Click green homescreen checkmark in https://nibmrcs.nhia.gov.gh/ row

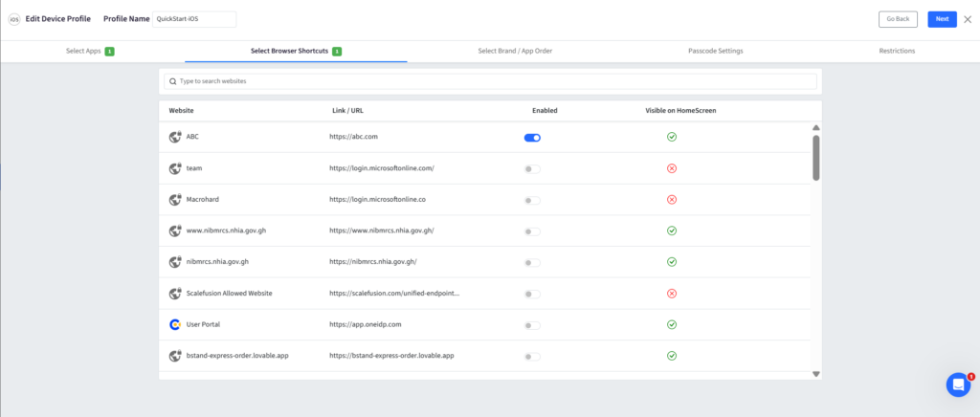[x=672, y=261]
